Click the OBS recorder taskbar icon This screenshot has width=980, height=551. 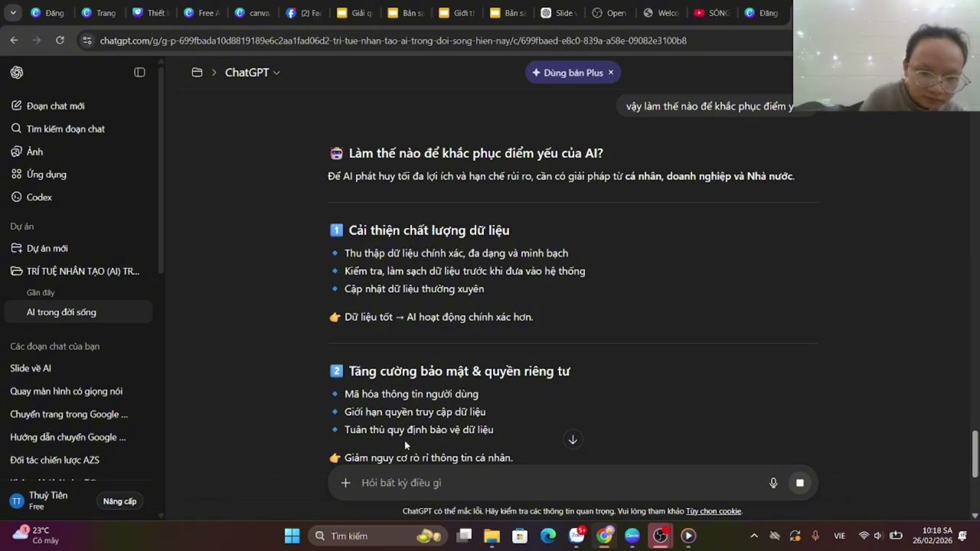[x=660, y=536]
